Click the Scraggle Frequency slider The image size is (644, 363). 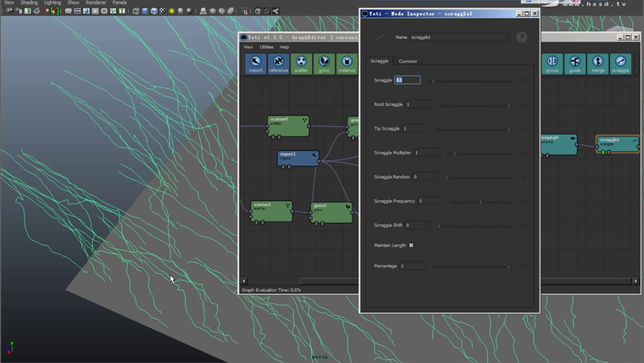click(x=480, y=201)
